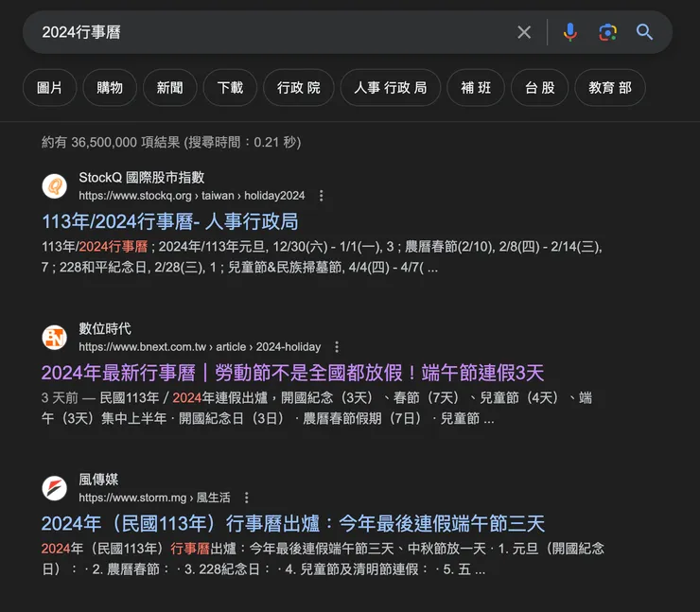Screen dimensions: 700x612
Task: Click the StockQ 國際股市指數 site name
Action: 142,178
